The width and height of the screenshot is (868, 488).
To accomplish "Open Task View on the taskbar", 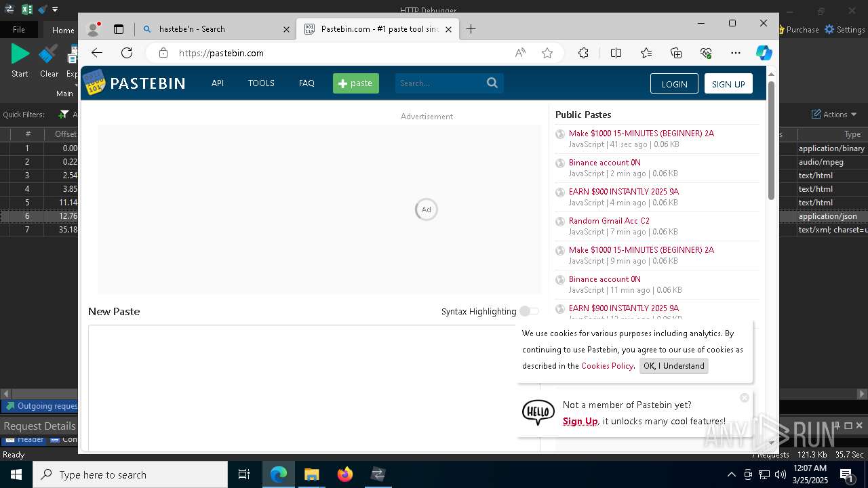I will 244,474.
